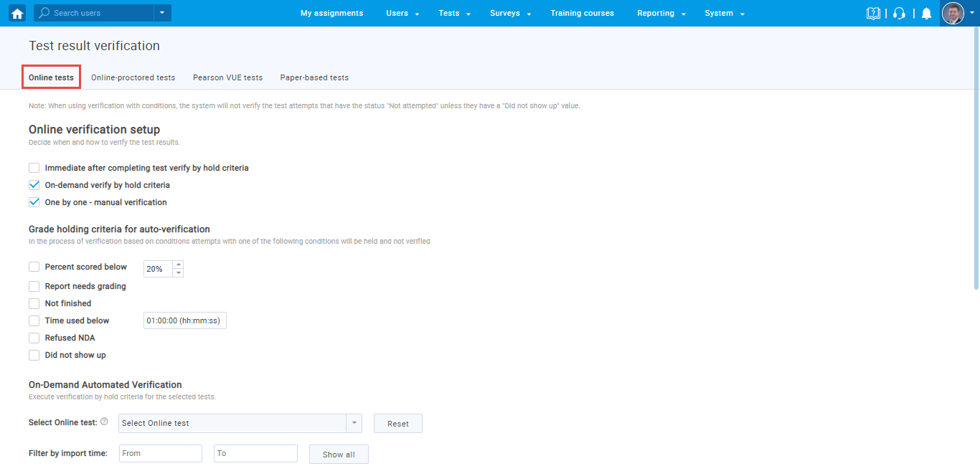Open the notifications bell
Screen dimensions: 980x471
pyautogui.click(x=926, y=13)
